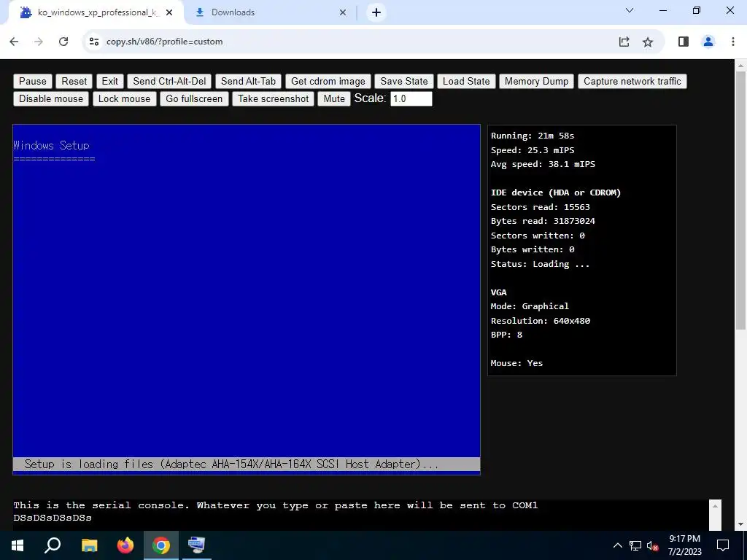Click Load State button
This screenshot has width=747, height=560.
466,82
